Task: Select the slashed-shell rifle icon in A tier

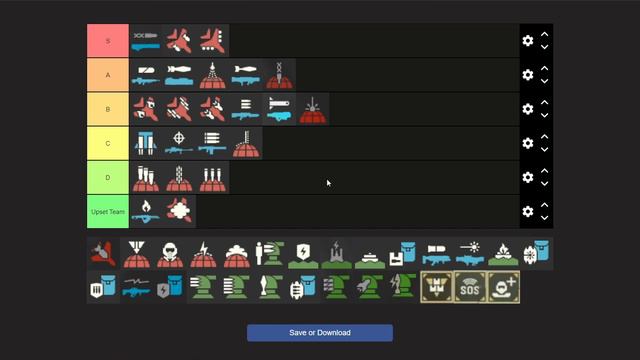Action: tap(146, 75)
